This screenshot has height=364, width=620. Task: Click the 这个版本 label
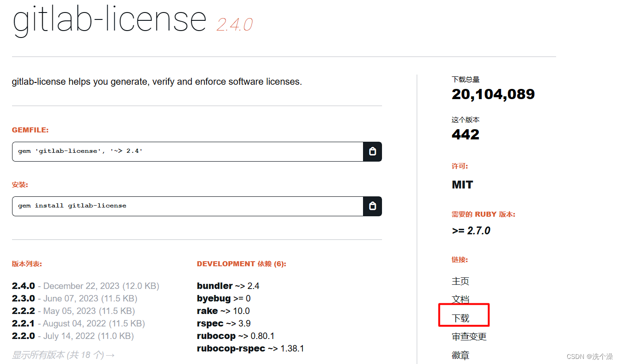(466, 119)
